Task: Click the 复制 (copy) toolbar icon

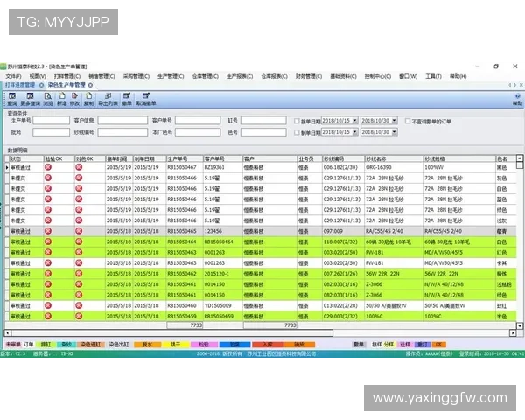Action: pos(88,99)
